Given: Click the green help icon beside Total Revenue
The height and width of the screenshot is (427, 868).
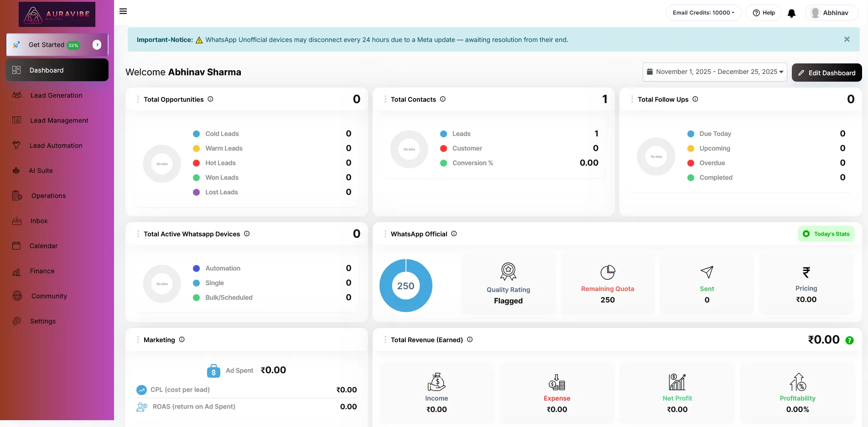Looking at the screenshot, I should 849,340.
